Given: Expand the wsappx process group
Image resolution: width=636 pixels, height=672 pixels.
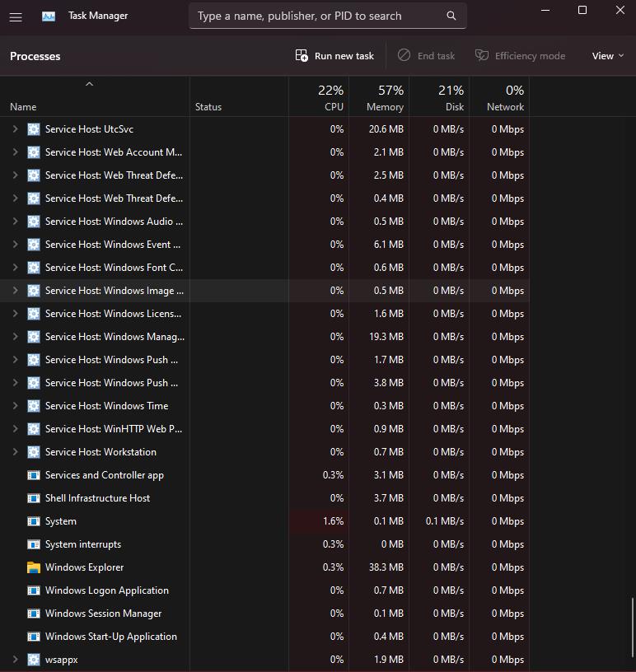Looking at the screenshot, I should 16,659.
